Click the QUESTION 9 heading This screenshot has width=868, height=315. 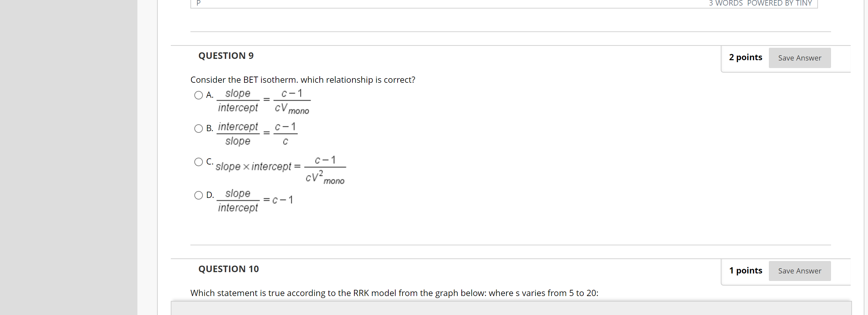[226, 56]
